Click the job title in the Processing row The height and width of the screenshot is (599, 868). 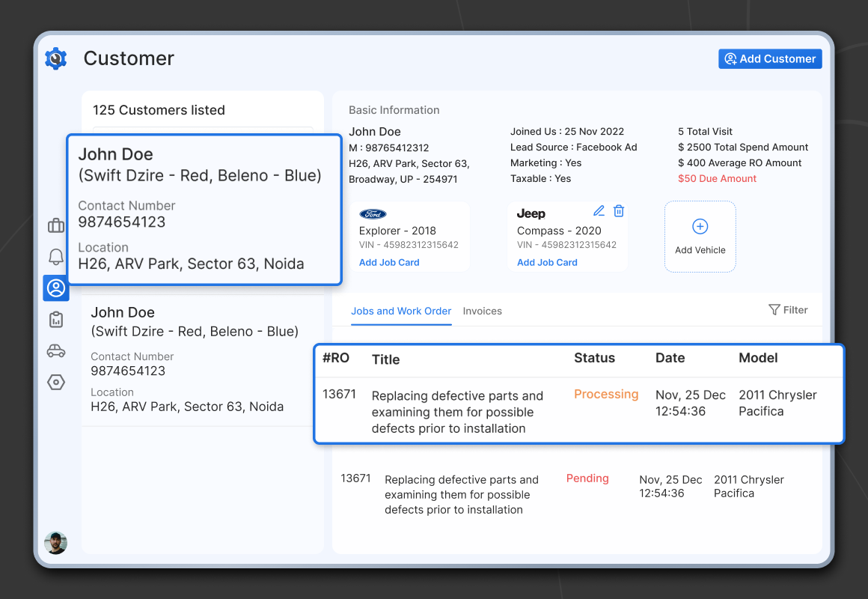coord(457,413)
